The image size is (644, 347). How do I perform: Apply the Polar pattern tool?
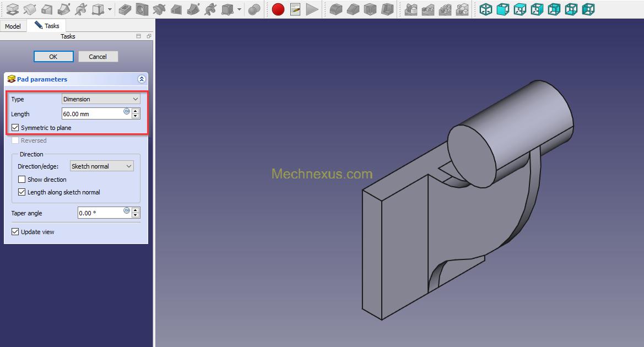[445, 9]
